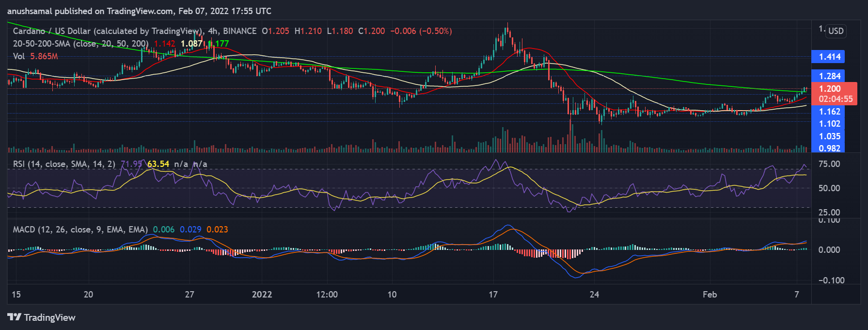Click the RSI 50.00 axis value
The width and height of the screenshot is (868, 330).
pyautogui.click(x=829, y=188)
